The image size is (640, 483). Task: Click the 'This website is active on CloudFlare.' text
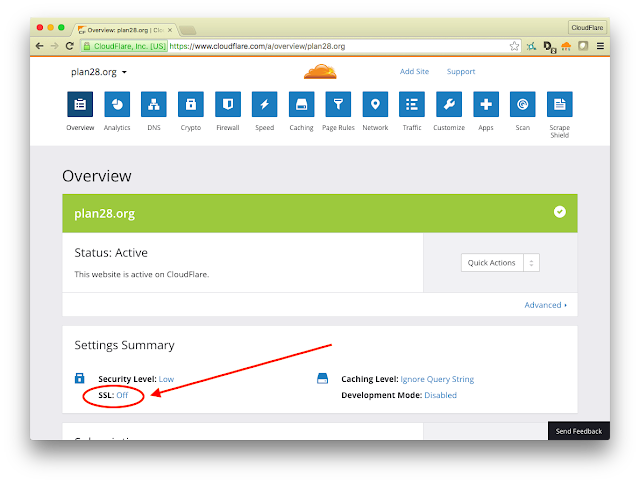(142, 274)
